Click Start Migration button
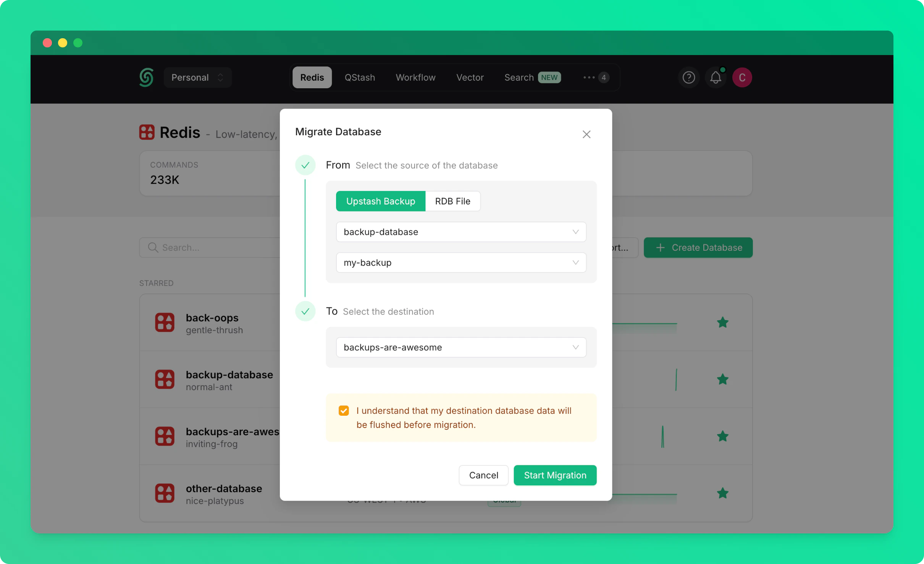 (x=555, y=475)
